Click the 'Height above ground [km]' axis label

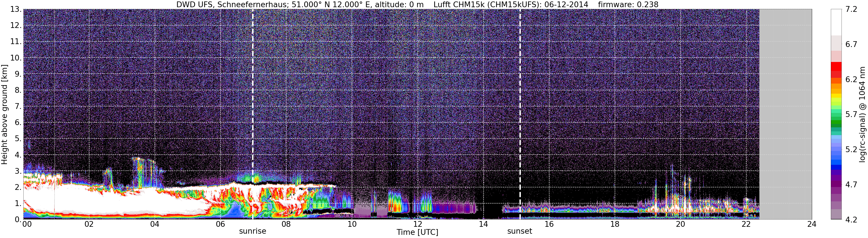click(x=4, y=114)
